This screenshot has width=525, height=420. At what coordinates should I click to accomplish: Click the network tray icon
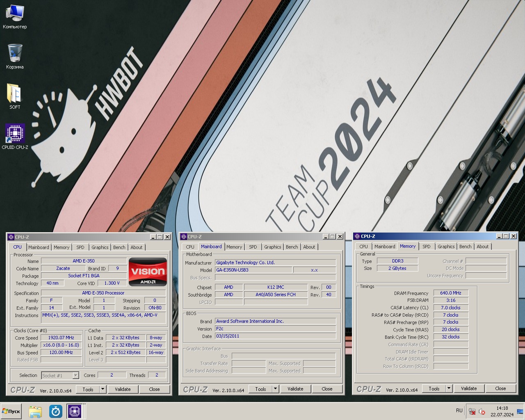click(472, 411)
